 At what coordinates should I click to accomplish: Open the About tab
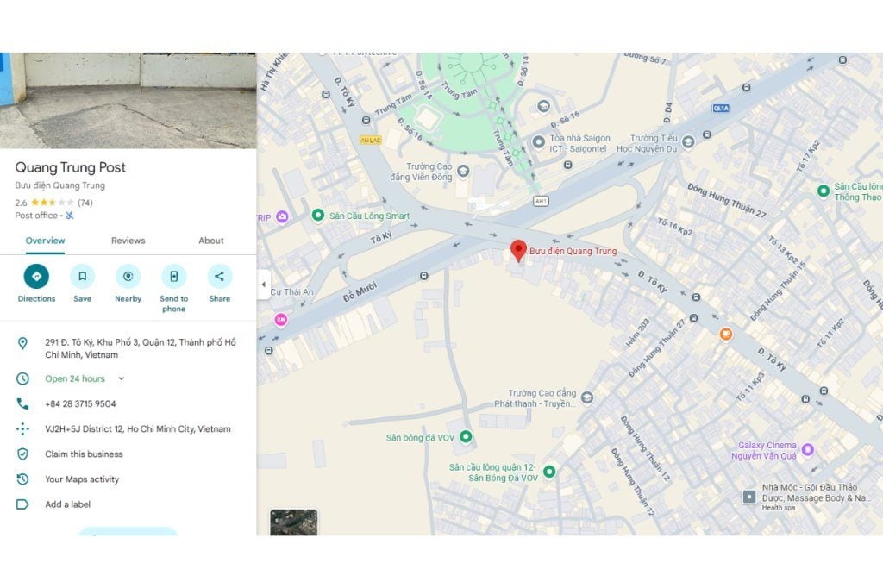click(211, 241)
